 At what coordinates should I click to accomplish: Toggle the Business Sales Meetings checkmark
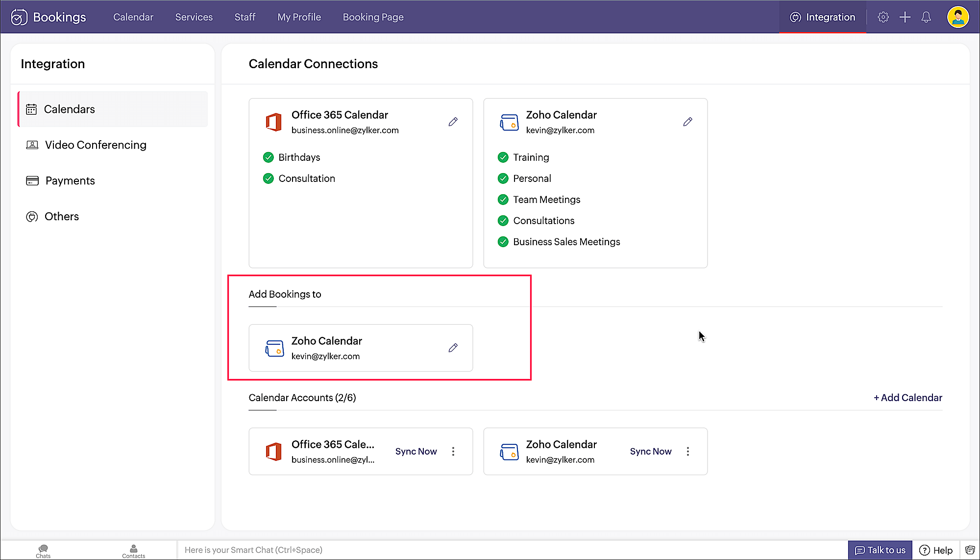pos(503,242)
